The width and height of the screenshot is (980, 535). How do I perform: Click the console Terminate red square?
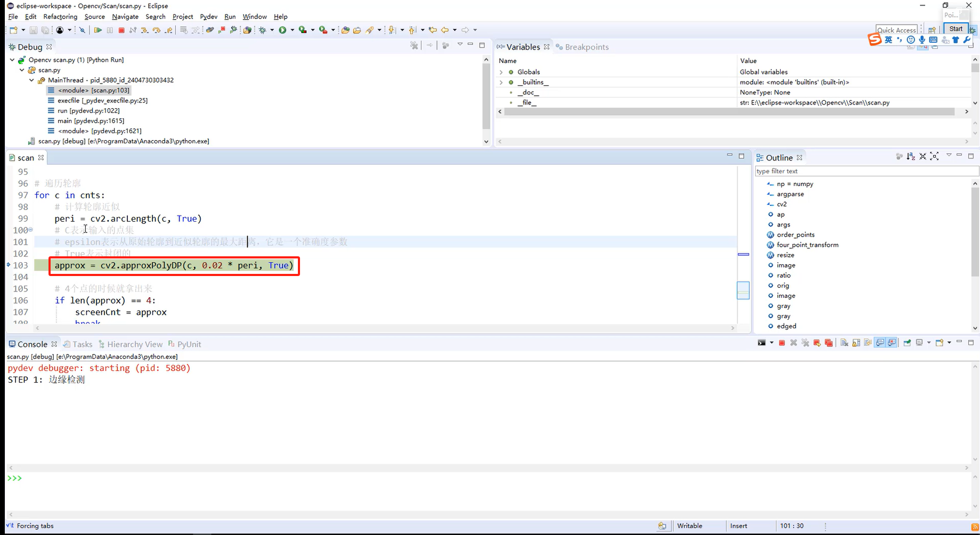(x=782, y=343)
